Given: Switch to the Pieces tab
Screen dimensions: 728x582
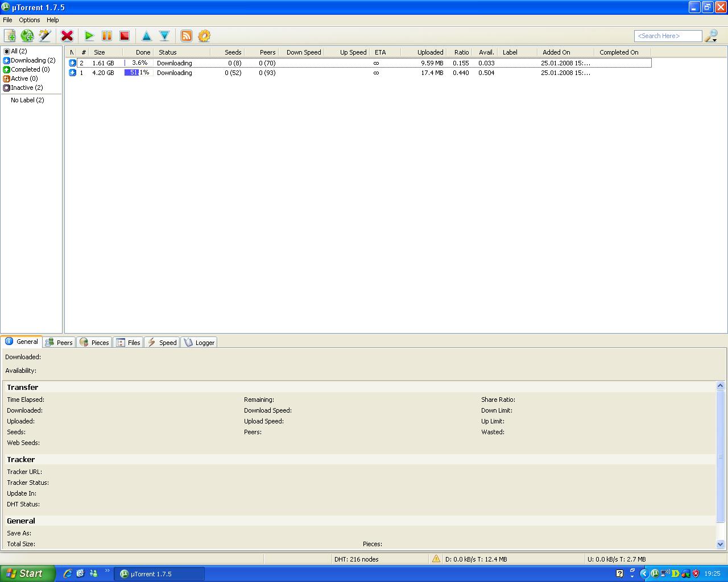Looking at the screenshot, I should (94, 342).
